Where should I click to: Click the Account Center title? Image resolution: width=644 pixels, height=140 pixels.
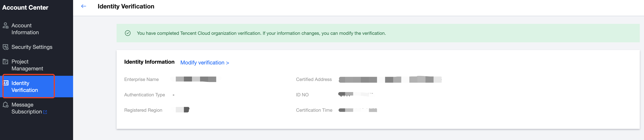click(x=25, y=7)
